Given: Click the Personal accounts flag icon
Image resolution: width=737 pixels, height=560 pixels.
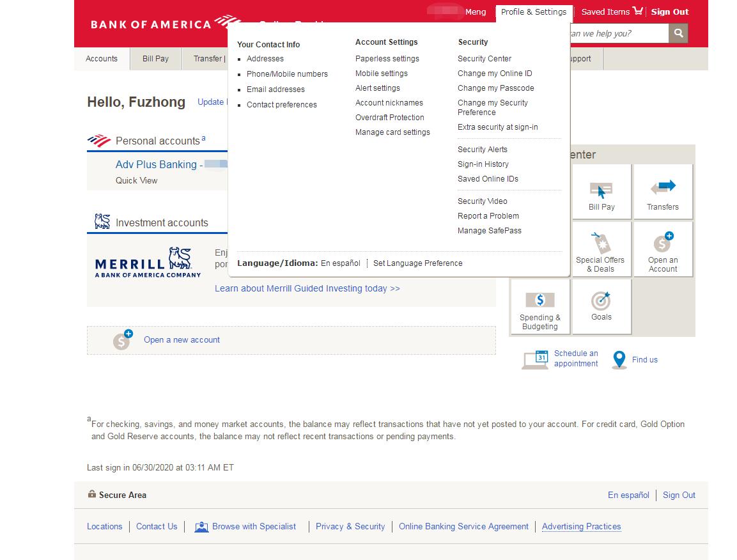Looking at the screenshot, I should pyautogui.click(x=99, y=141).
